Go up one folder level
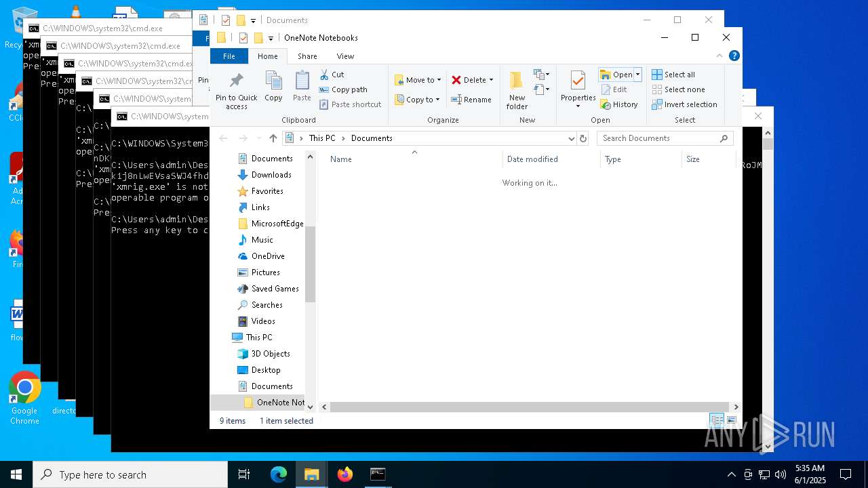 pyautogui.click(x=273, y=138)
